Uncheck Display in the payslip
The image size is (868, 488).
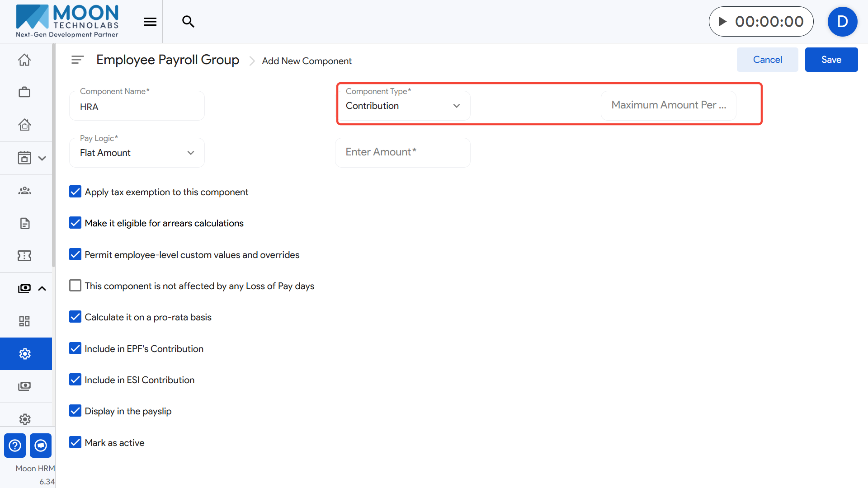75,411
